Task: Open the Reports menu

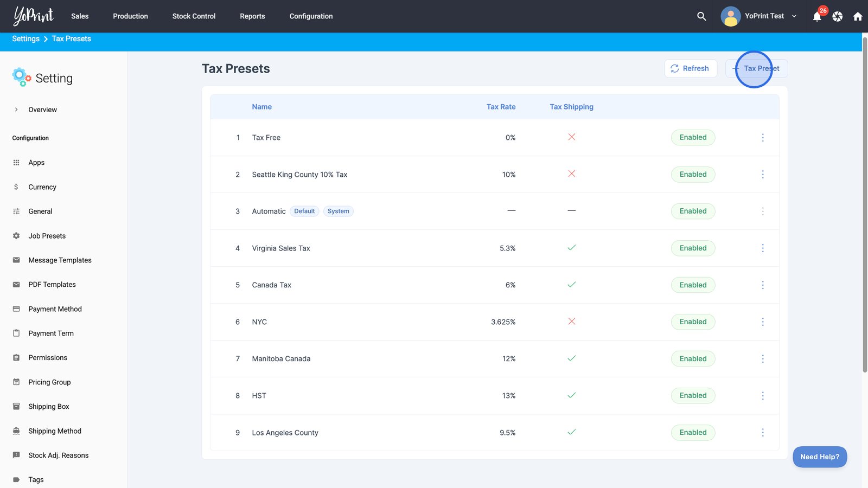Action: (x=252, y=16)
